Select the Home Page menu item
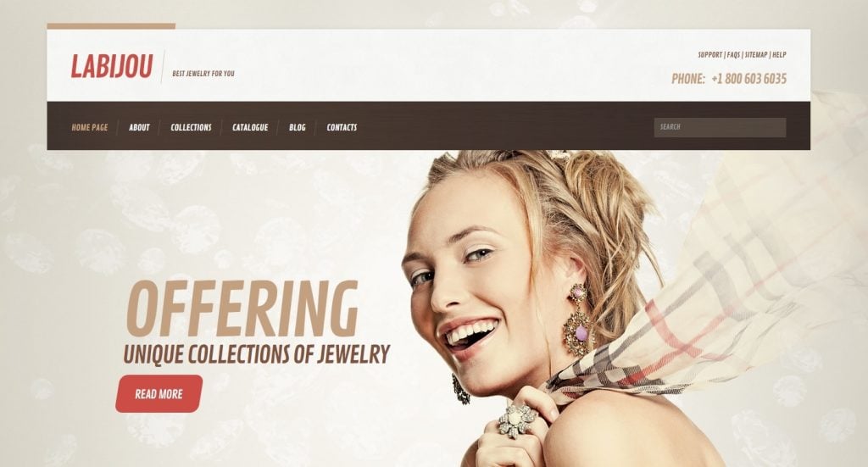 90,127
